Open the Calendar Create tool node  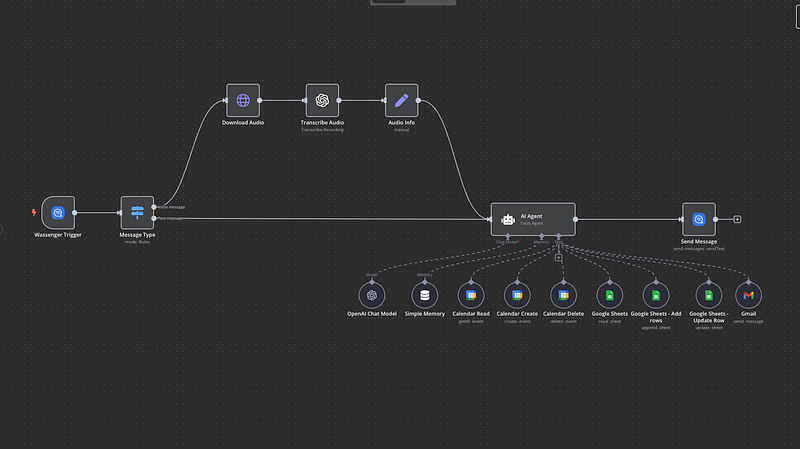517,295
